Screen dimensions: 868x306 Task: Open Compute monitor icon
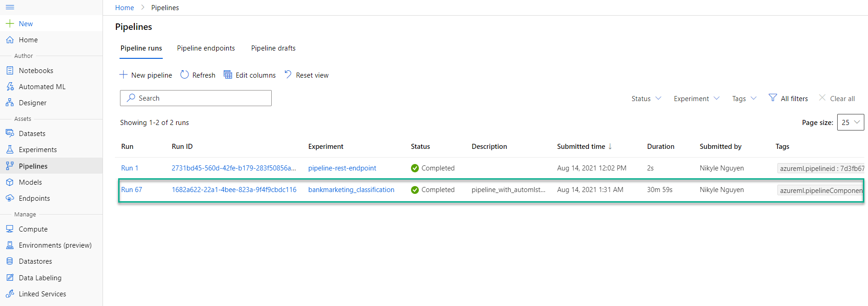[x=10, y=229]
